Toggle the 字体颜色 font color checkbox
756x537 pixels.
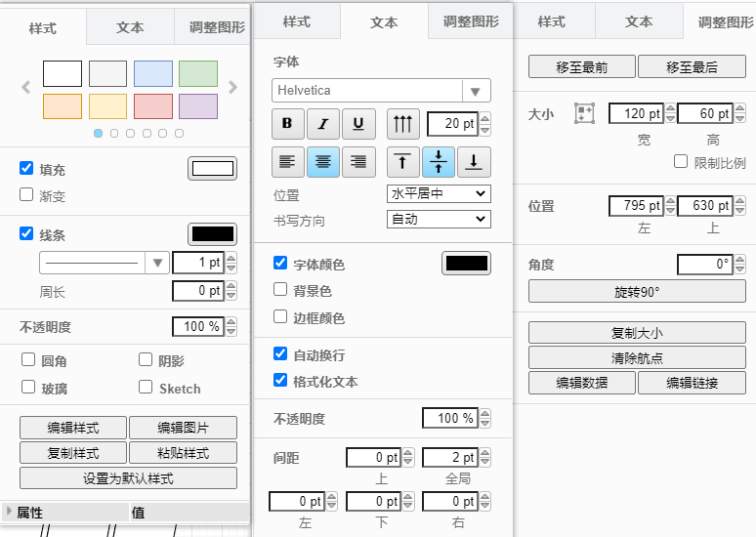(280, 263)
